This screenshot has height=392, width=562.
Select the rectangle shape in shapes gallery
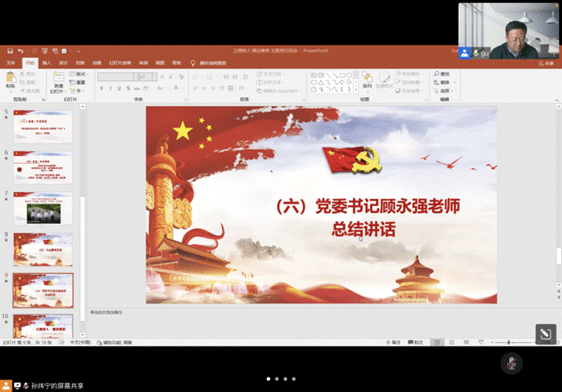pyautogui.click(x=342, y=75)
